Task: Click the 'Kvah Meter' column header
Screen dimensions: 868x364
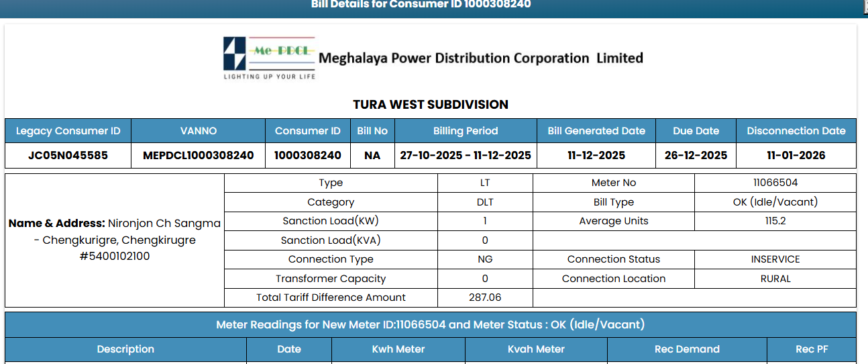Action: click(x=536, y=349)
